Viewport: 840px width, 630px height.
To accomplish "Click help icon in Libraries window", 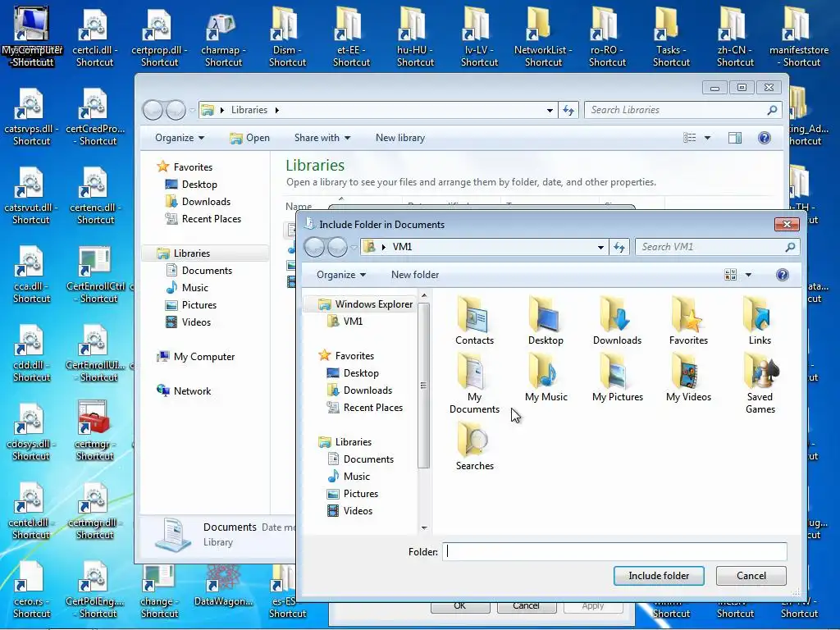I will 765,138.
